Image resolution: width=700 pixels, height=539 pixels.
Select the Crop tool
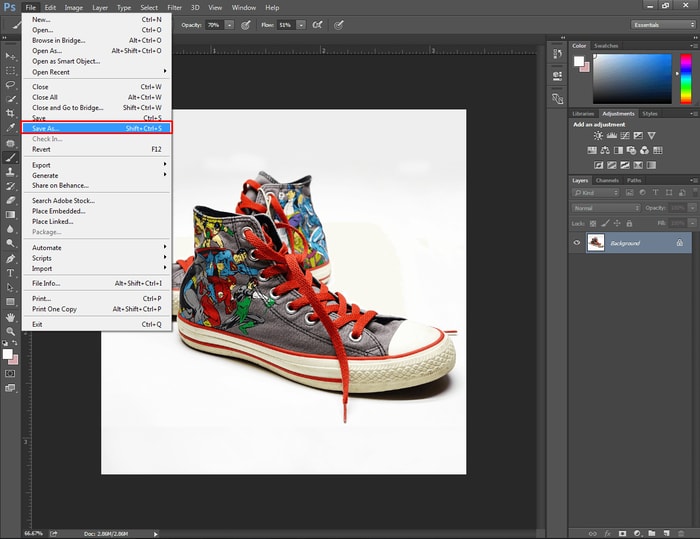[x=10, y=113]
